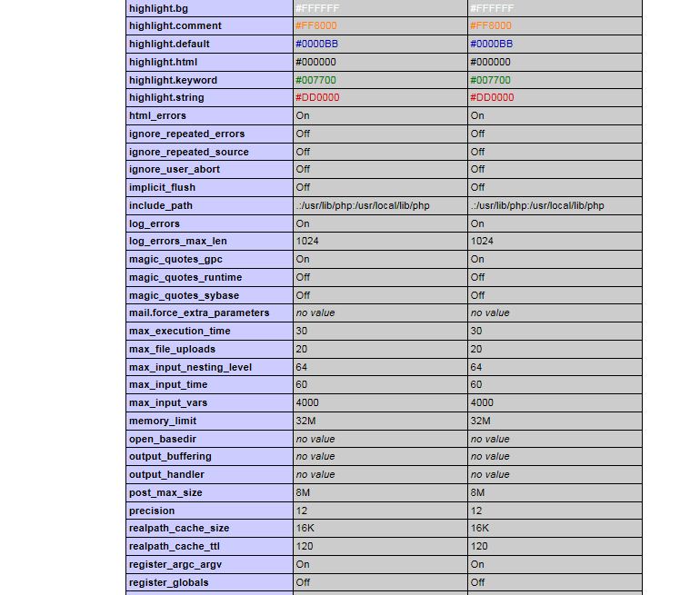Select the highlight.bg directive name
Viewport: 700px width, 595px height.
click(158, 8)
